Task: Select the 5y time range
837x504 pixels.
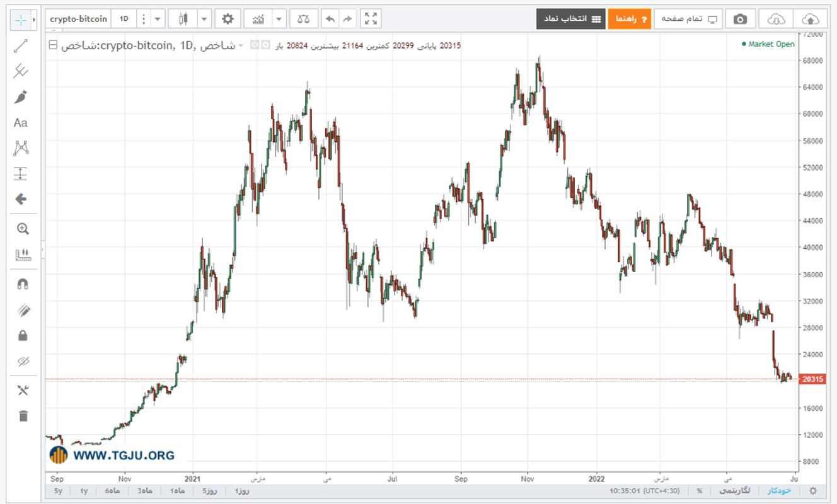Action: [59, 491]
